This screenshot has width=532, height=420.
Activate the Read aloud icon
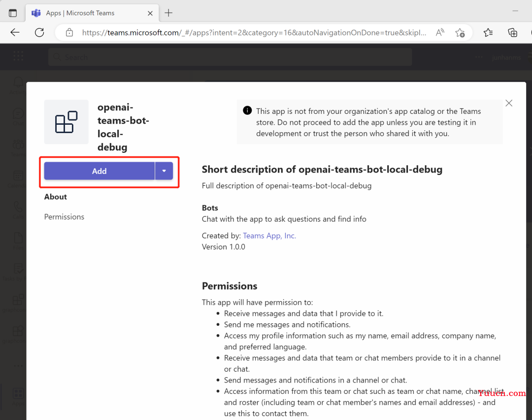pyautogui.click(x=440, y=33)
